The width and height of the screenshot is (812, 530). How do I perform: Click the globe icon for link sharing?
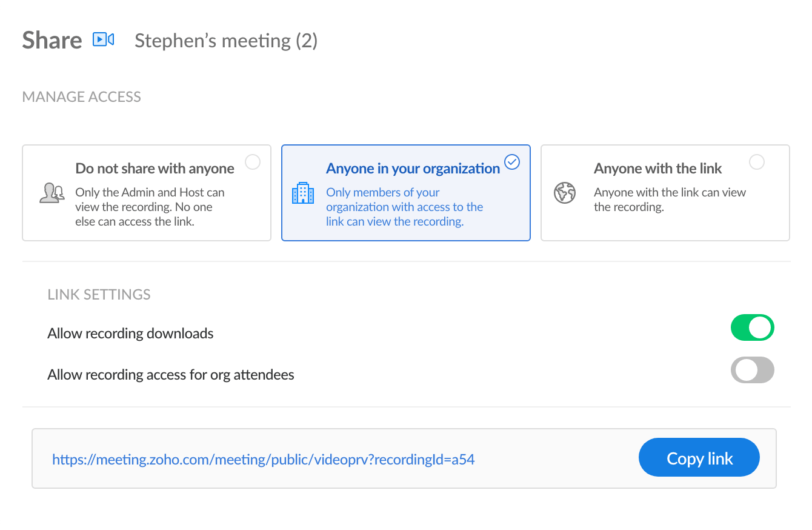click(564, 193)
